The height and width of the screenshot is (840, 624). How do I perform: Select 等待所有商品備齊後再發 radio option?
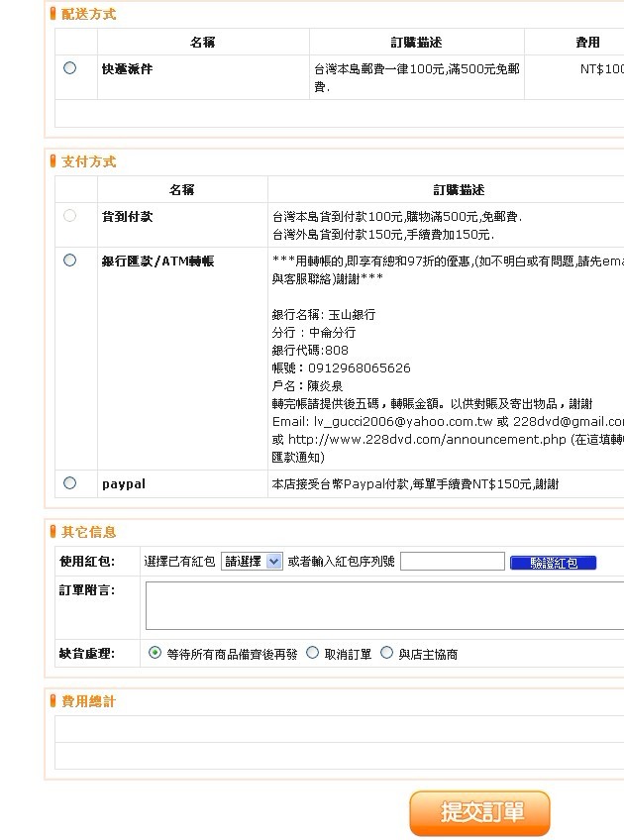(155, 653)
